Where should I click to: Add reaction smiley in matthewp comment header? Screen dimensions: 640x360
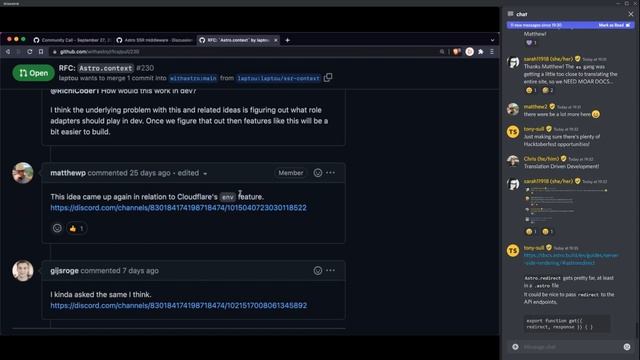[x=318, y=173]
